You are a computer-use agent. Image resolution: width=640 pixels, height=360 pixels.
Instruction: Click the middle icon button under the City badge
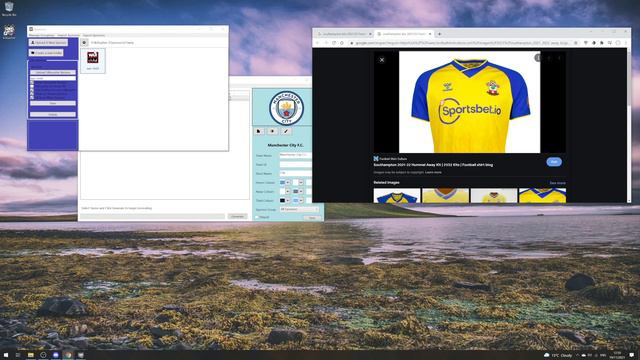tap(272, 131)
